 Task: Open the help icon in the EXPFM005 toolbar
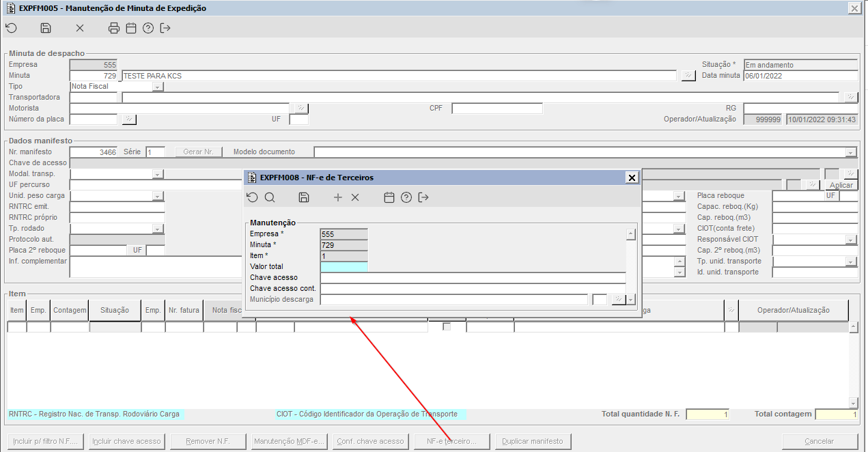(148, 28)
